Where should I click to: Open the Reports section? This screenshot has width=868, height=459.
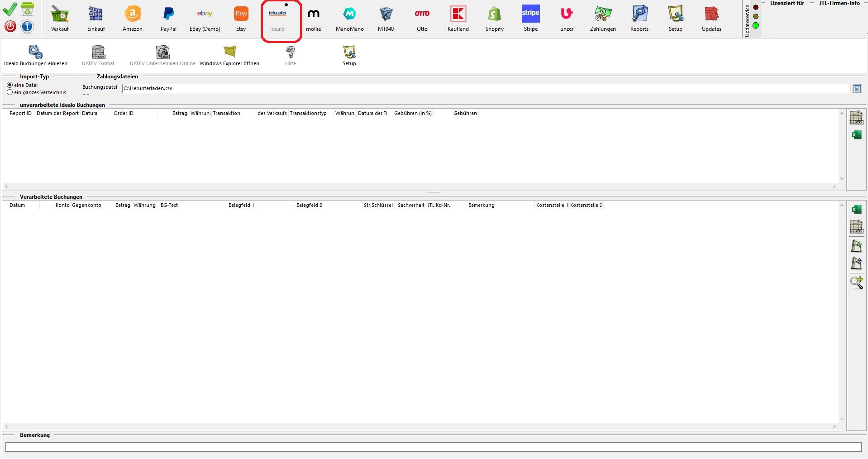[x=639, y=18]
